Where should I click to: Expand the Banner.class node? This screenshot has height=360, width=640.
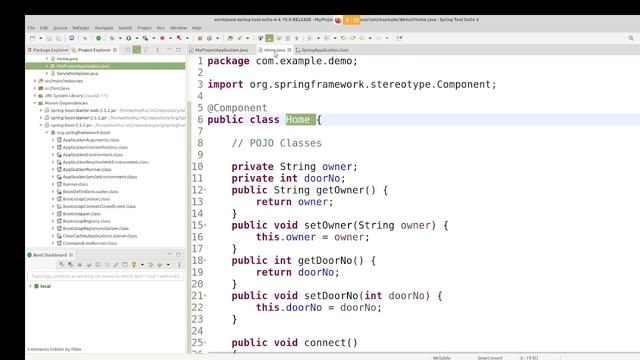53,184
